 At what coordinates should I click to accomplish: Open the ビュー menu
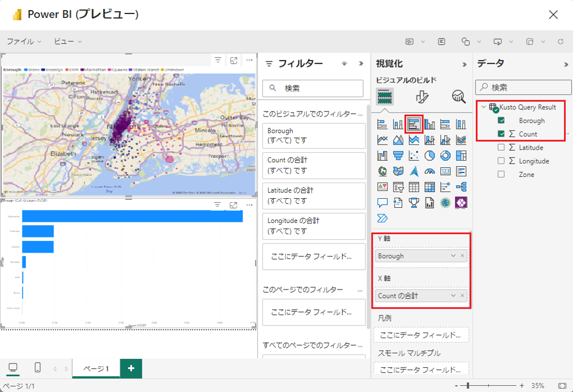pyautogui.click(x=67, y=41)
